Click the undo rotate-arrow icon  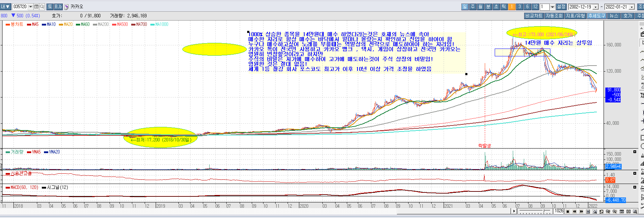pos(601,211)
